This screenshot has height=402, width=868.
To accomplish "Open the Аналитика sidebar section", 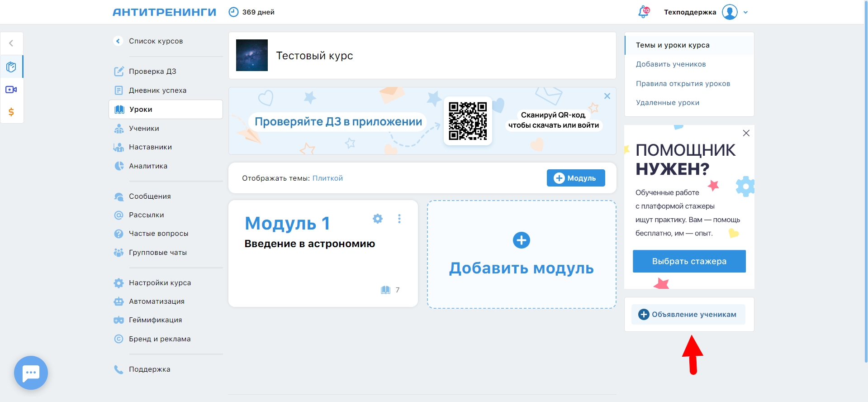I will pos(148,166).
